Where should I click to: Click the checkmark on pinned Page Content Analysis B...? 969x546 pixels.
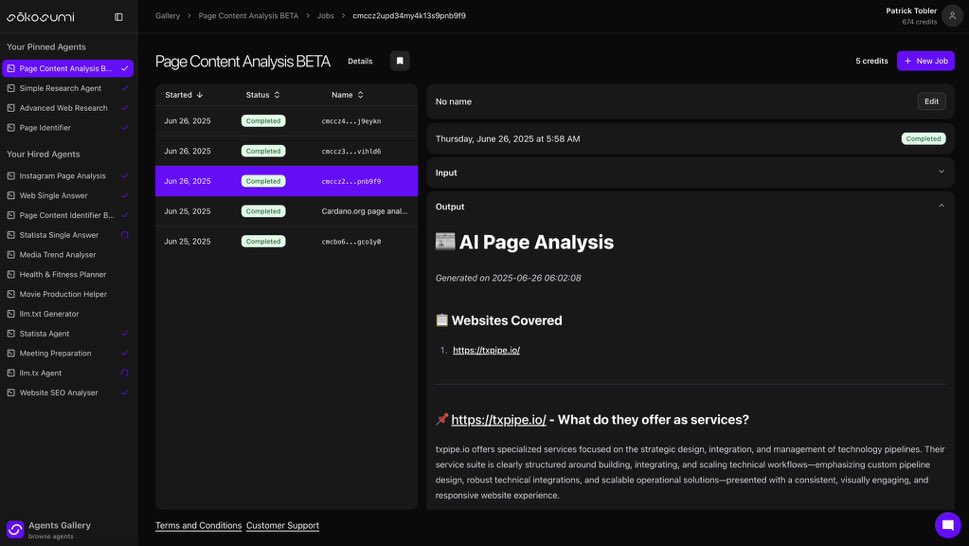pyautogui.click(x=124, y=69)
